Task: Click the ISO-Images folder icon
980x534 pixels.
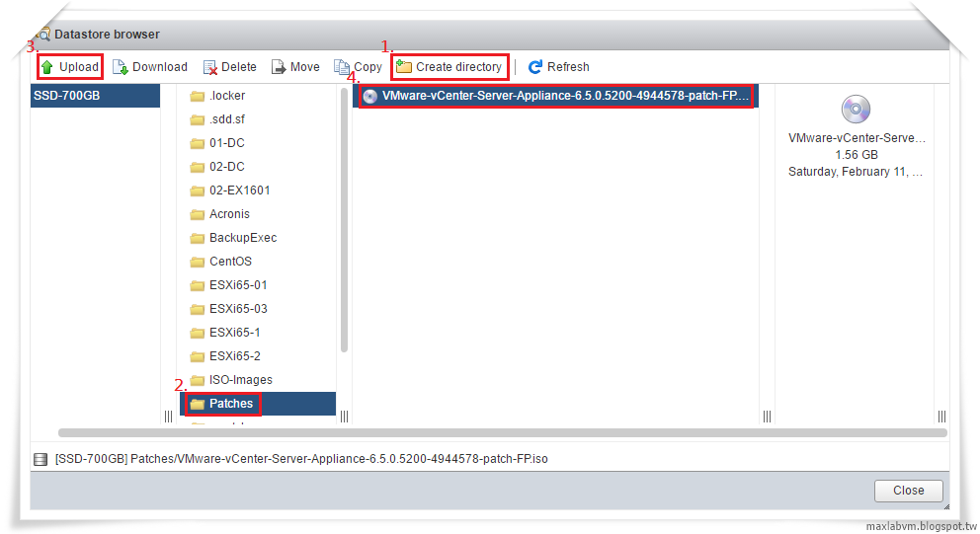Action: click(197, 381)
